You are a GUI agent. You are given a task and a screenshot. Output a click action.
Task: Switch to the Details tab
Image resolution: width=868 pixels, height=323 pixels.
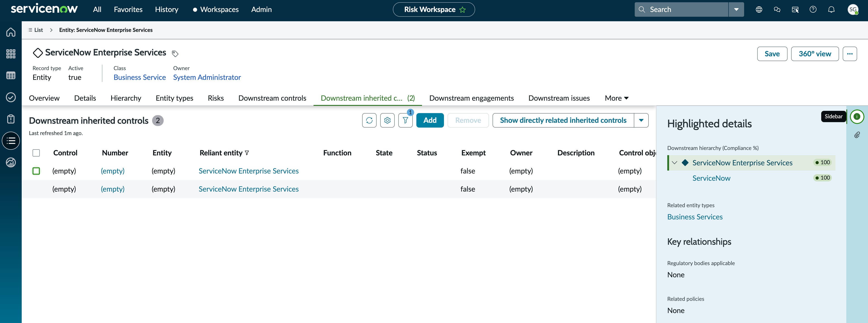coord(85,98)
